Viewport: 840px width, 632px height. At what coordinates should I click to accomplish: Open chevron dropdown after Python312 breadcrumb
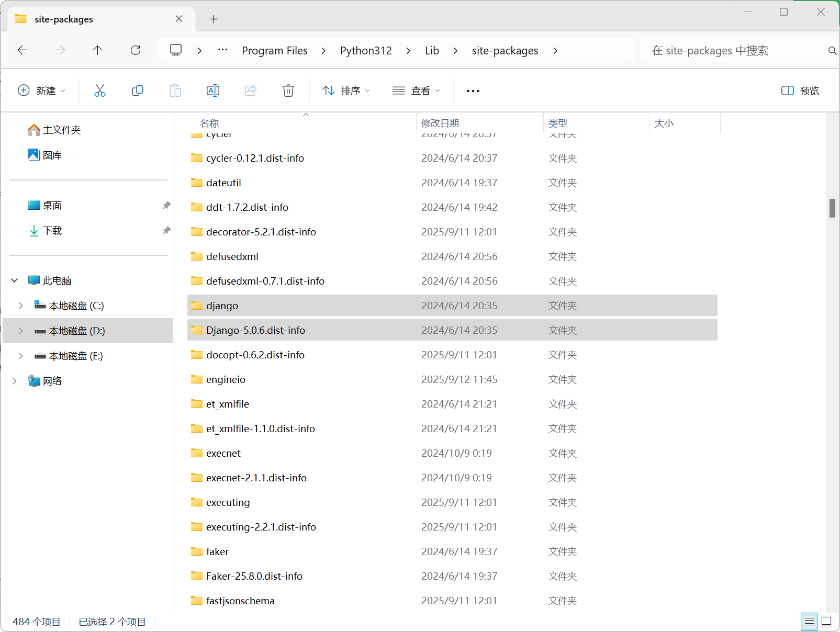[x=408, y=51]
